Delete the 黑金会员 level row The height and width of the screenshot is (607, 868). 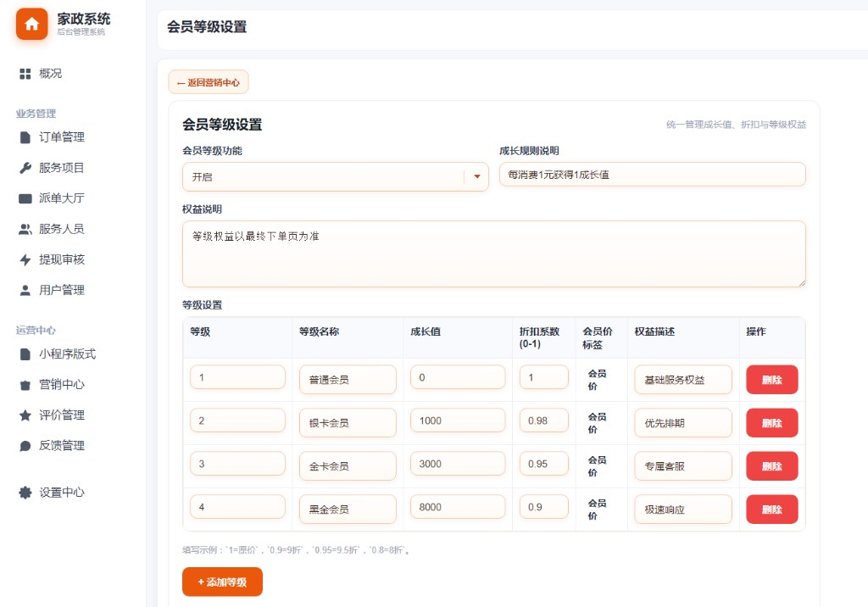[x=771, y=510]
